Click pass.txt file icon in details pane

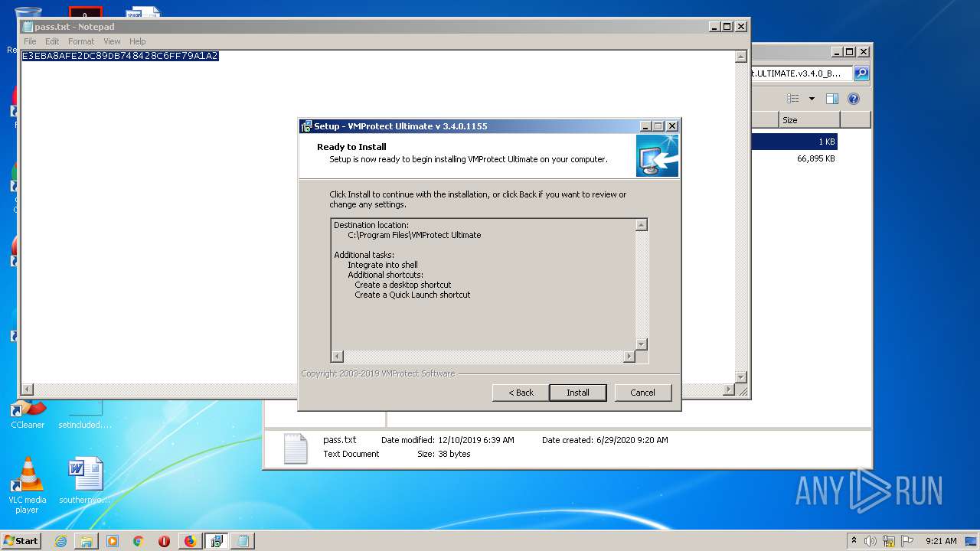(296, 448)
